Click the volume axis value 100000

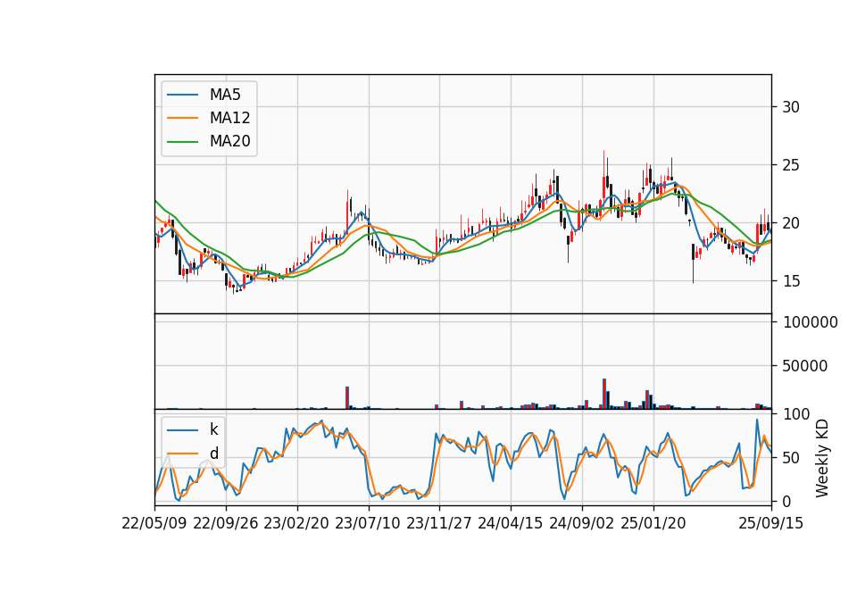[810, 322]
